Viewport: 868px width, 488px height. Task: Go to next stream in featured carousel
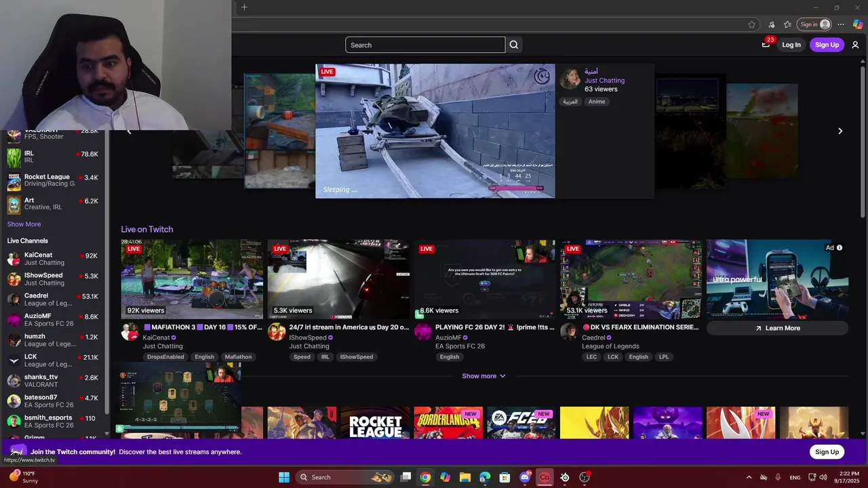[x=840, y=131]
